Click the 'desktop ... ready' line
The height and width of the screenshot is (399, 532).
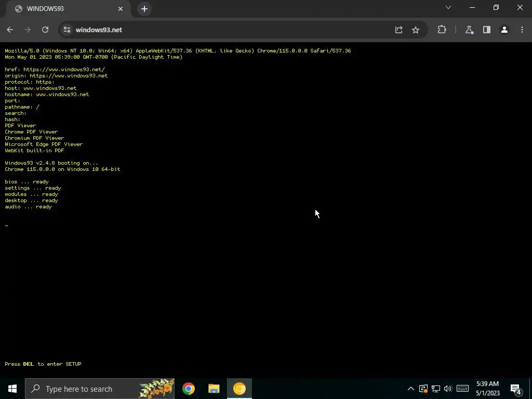(x=31, y=201)
